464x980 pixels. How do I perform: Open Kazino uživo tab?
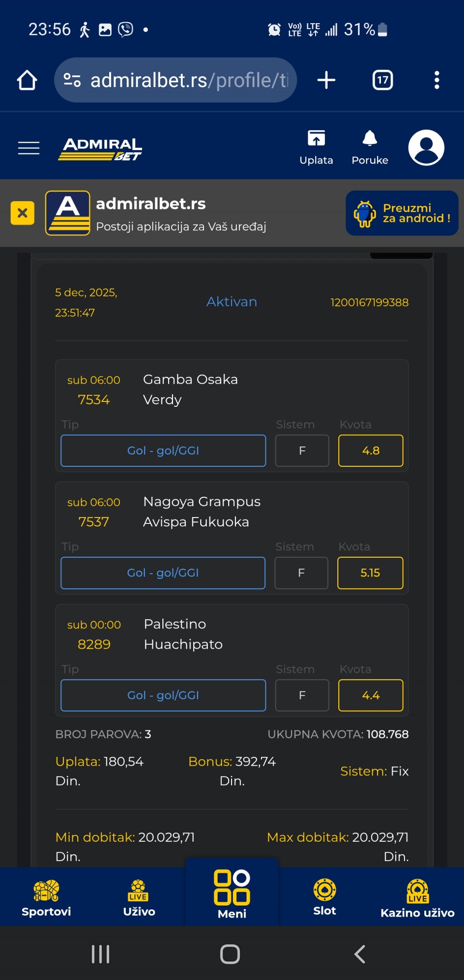pos(417,898)
